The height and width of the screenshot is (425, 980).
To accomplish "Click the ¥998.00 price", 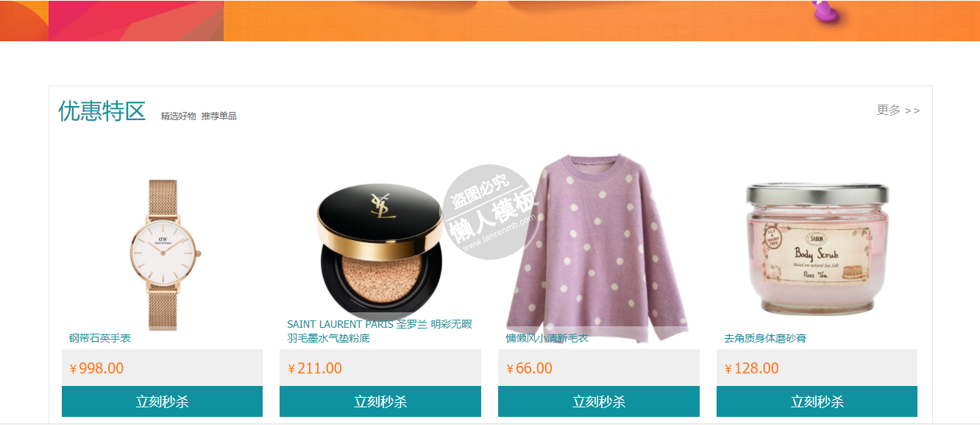I will [x=96, y=368].
